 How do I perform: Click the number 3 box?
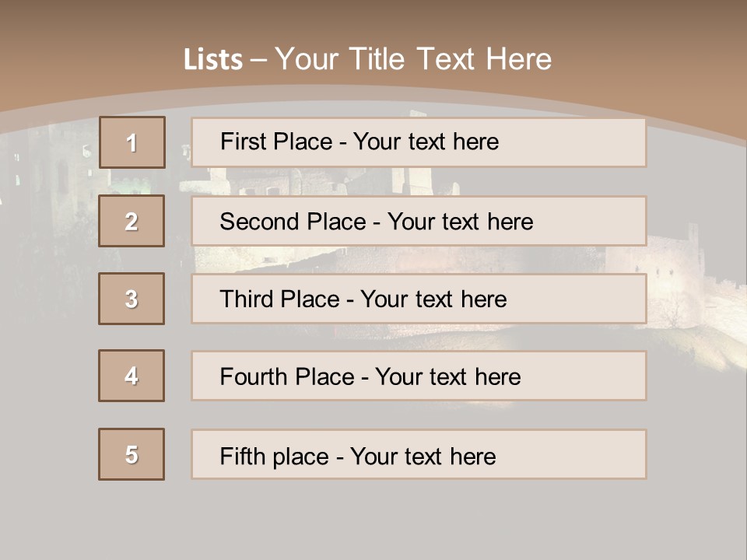(x=132, y=299)
